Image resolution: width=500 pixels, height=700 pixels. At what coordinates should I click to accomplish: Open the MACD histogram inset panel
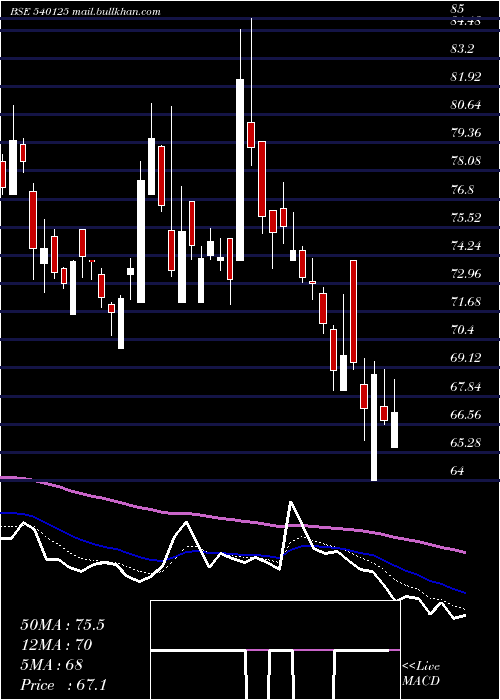point(275,650)
